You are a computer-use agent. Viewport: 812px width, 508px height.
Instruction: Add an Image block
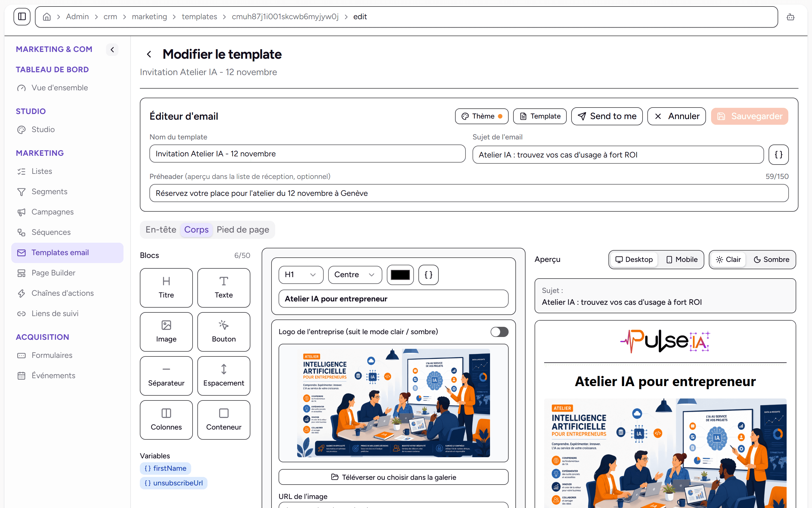166,332
